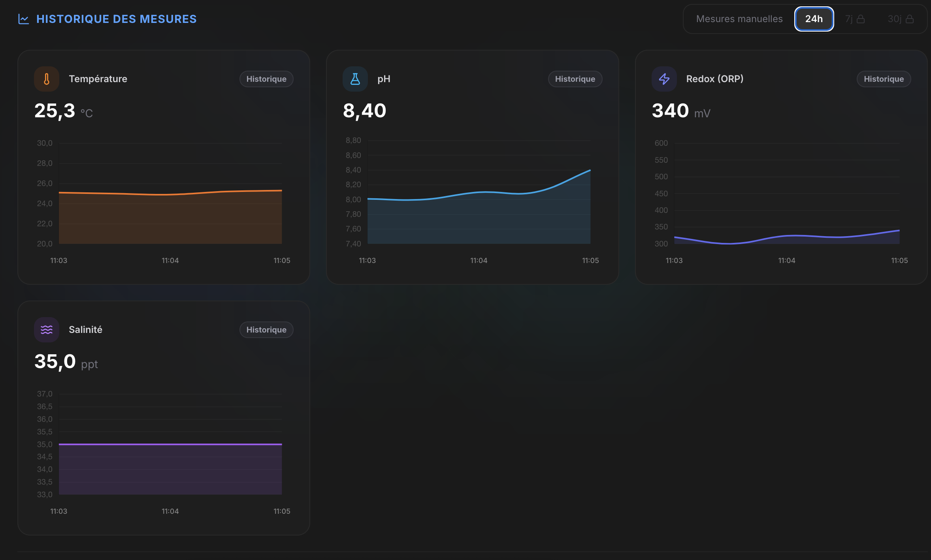Select the 24h time range
Screen dimensions: 931x560
pos(814,19)
